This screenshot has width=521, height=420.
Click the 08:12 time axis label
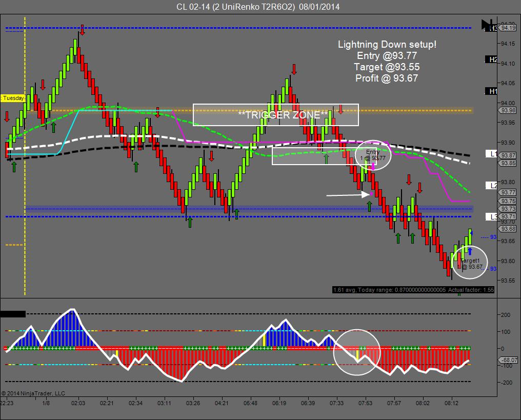pyautogui.click(x=451, y=403)
